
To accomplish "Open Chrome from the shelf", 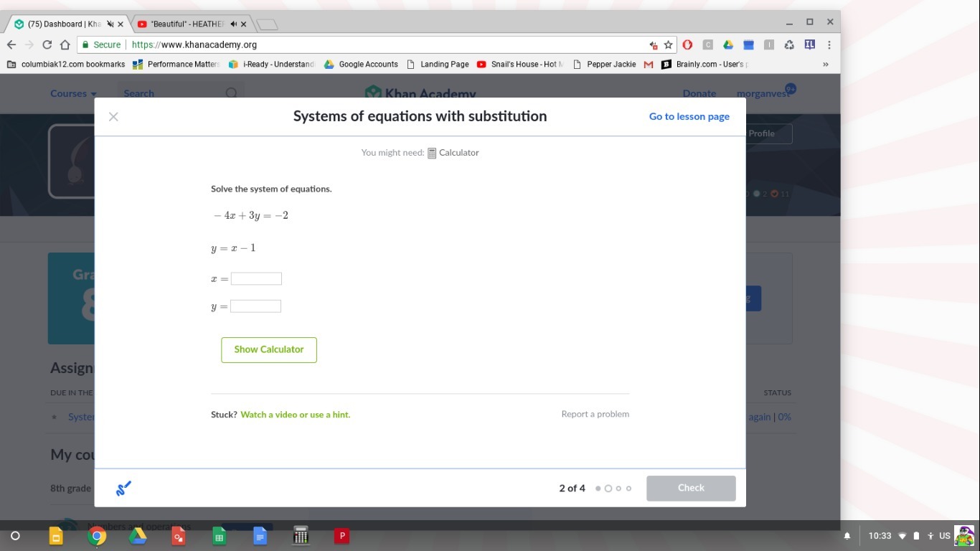I will [x=97, y=536].
